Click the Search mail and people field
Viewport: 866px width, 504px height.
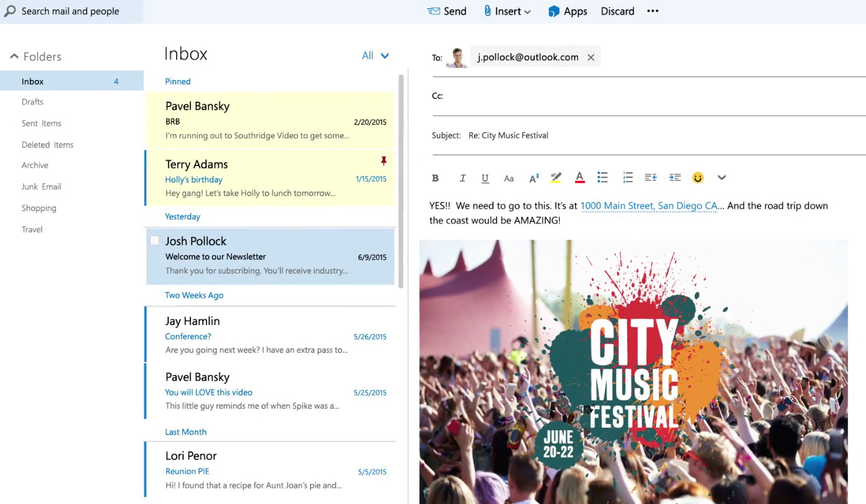[x=70, y=11]
